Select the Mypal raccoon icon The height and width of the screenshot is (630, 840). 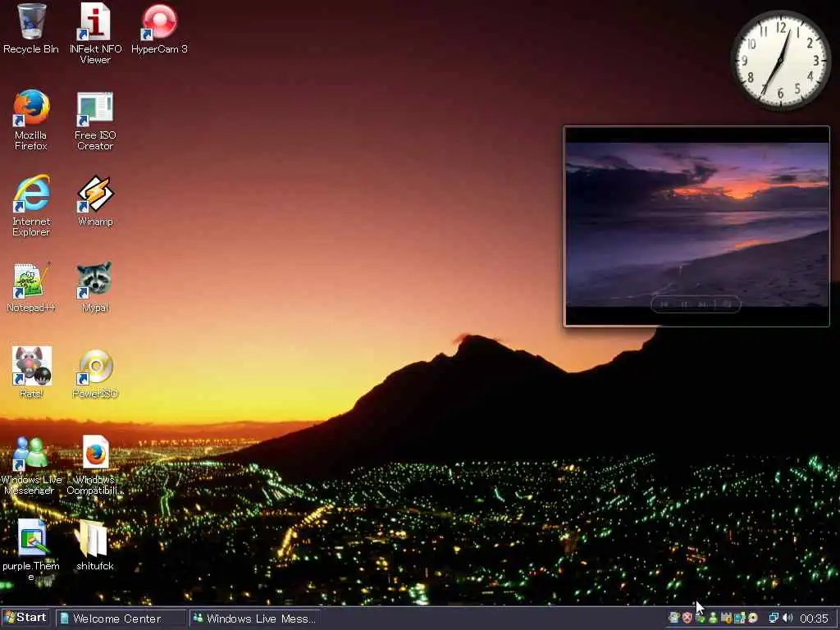coord(95,288)
